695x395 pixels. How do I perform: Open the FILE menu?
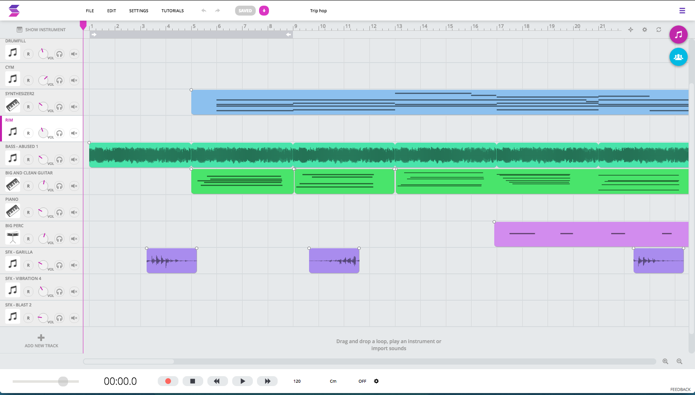[90, 11]
